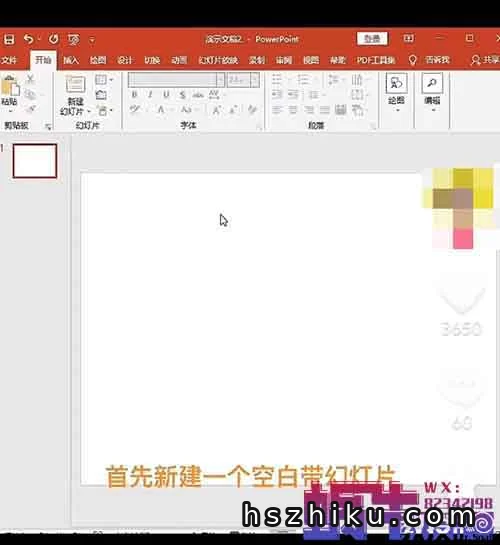Screen dimensions: 500x545
Task: Undo the last action
Action: pos(29,39)
